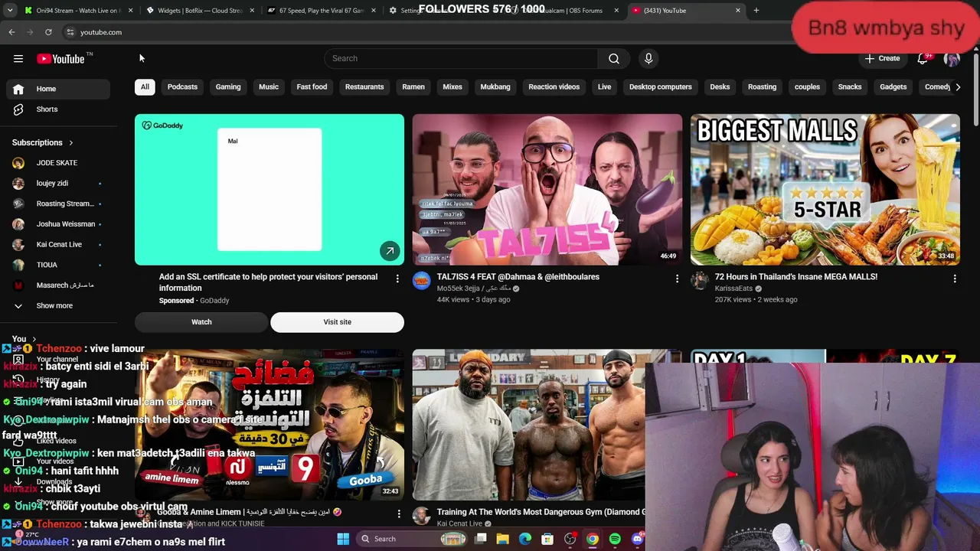This screenshot has height=551, width=980.
Task: Open the TAL7ISS 4 FEAT video title
Action: (518, 277)
